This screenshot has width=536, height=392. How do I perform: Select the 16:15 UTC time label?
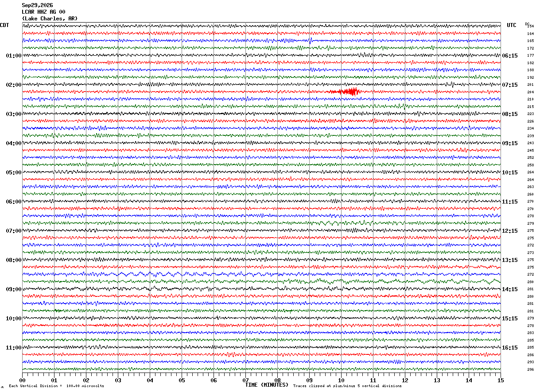(x=510, y=348)
